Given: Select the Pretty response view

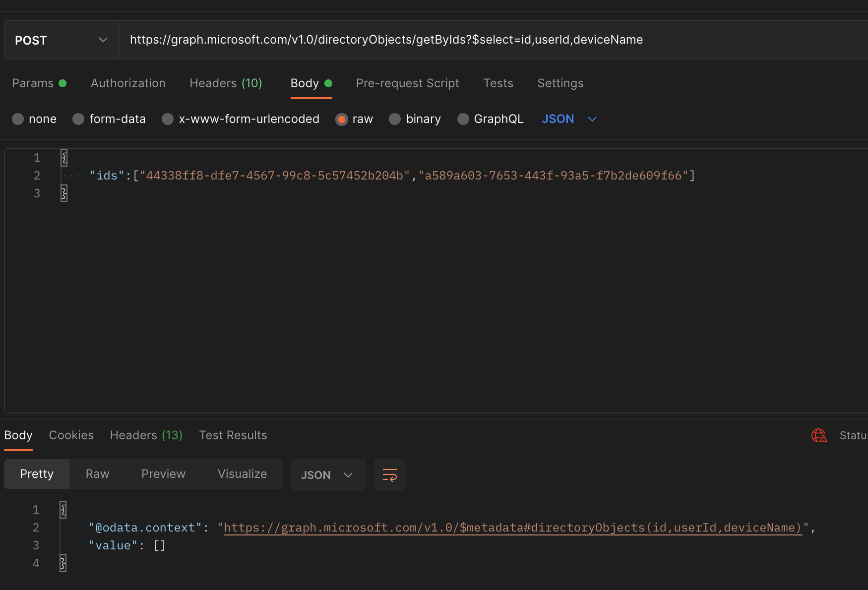Looking at the screenshot, I should point(37,474).
